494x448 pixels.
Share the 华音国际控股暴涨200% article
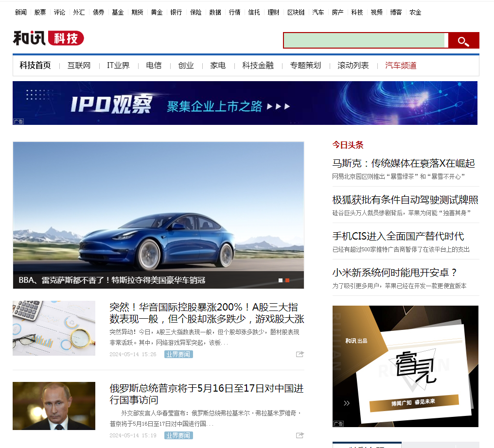[x=300, y=354]
